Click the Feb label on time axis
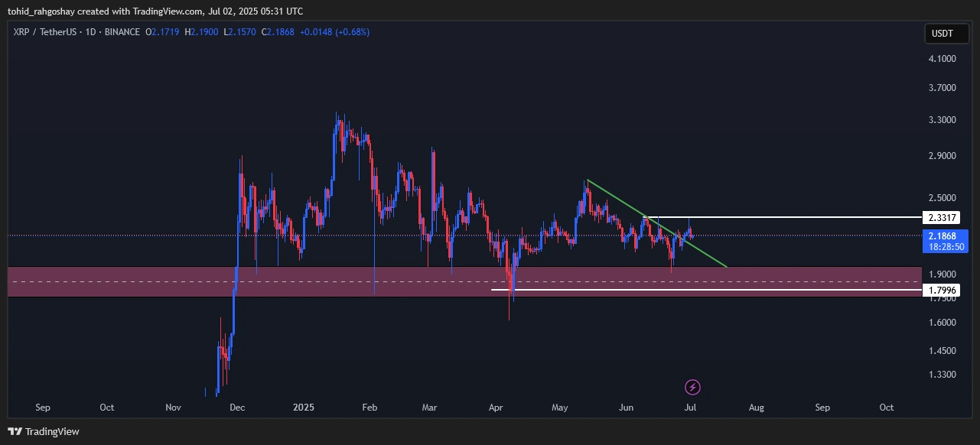 pos(370,408)
